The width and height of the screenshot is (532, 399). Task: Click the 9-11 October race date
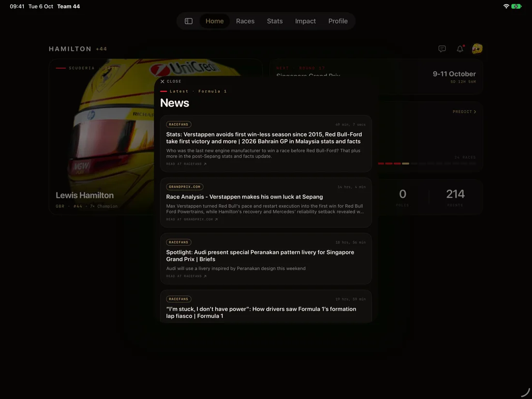(x=454, y=74)
